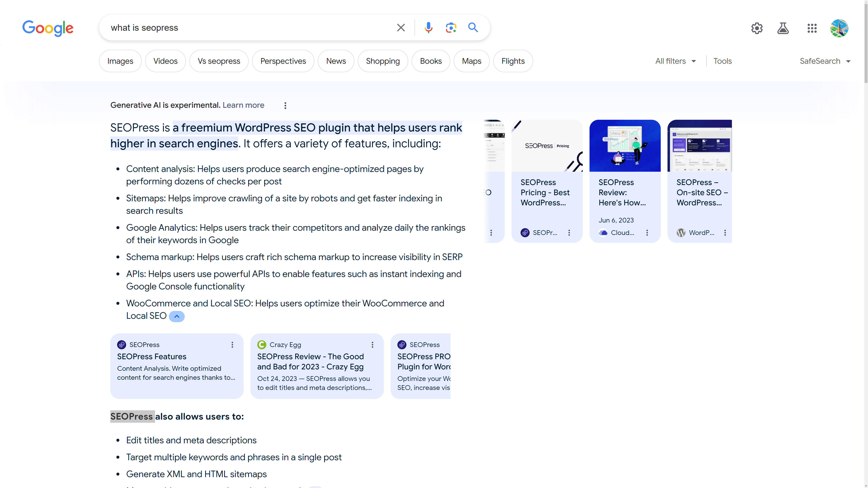
Task: Open SEOPress PRO Plugin result
Action: pos(424,361)
